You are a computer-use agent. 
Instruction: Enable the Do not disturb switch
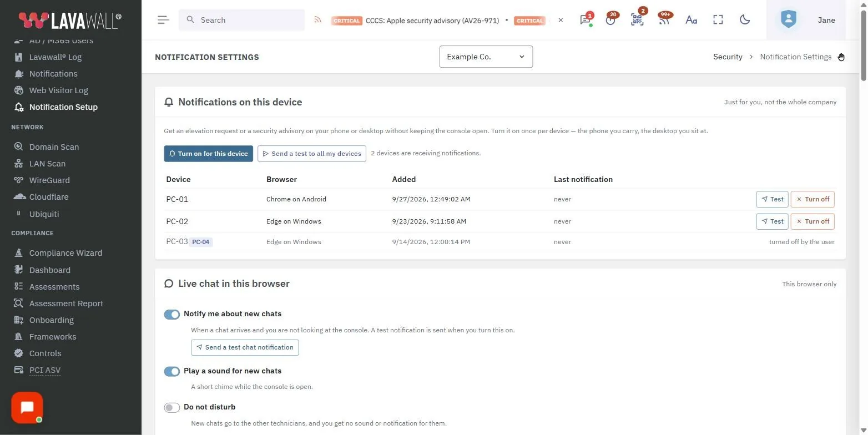pyautogui.click(x=172, y=408)
